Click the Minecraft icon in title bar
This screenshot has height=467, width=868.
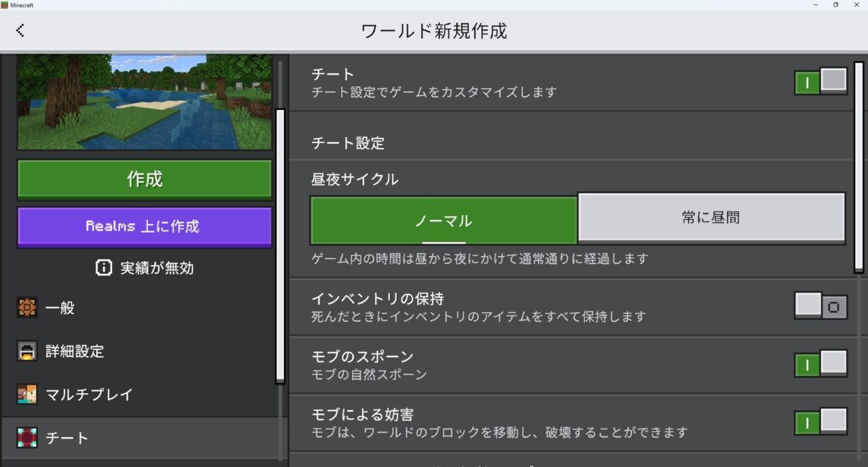point(5,5)
